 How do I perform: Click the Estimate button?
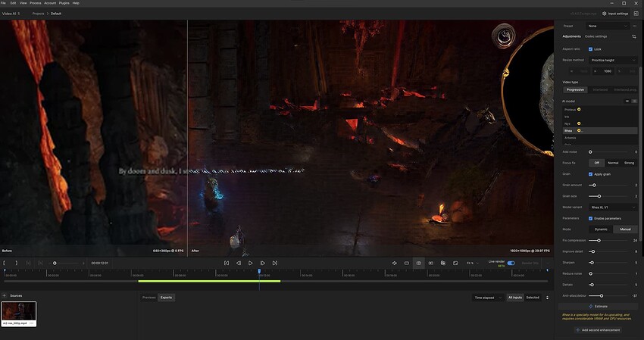598,307
